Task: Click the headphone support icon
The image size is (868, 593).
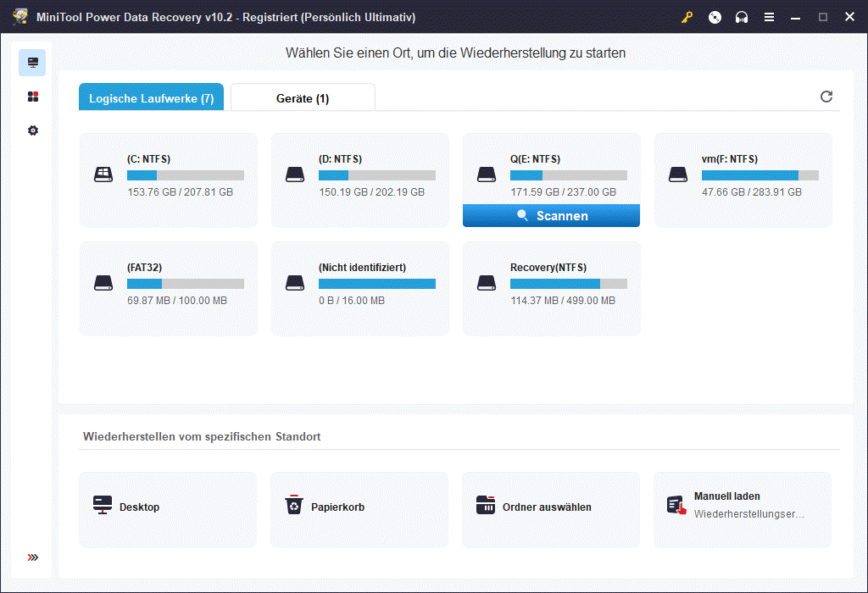Action: coord(742,17)
